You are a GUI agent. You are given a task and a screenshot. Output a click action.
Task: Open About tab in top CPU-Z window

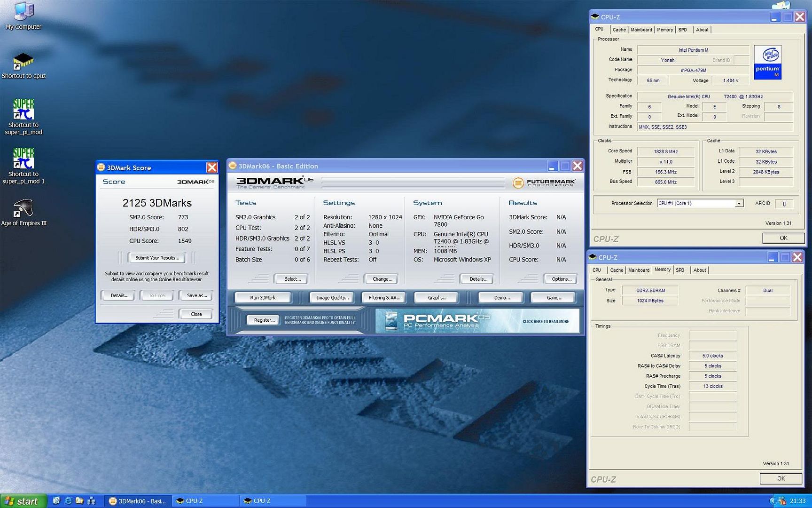pyautogui.click(x=702, y=30)
